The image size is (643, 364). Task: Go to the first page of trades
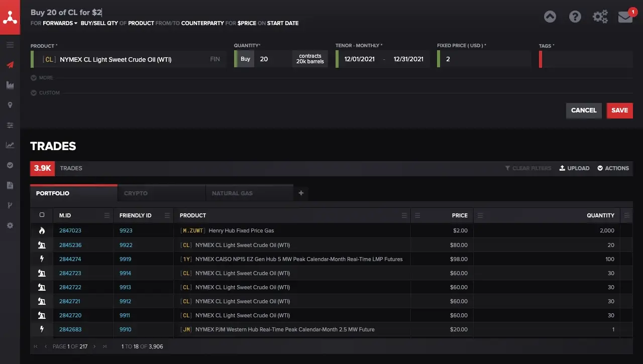coord(36,346)
